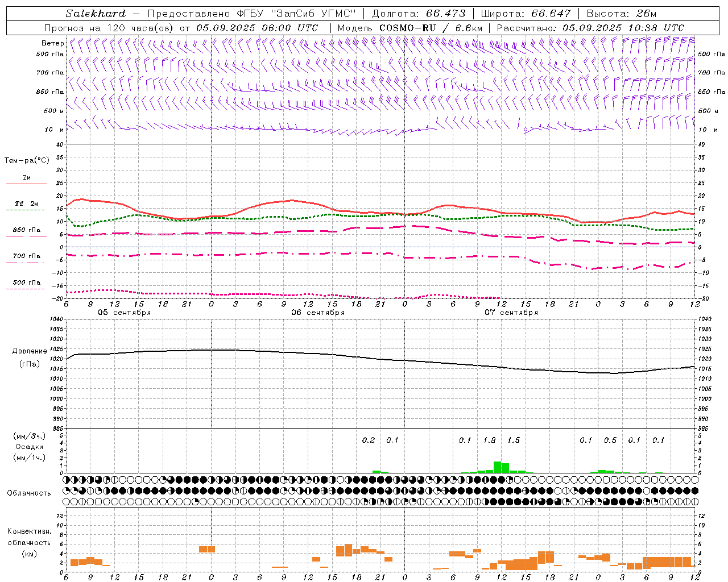Click the '1.8' three-hour precipitation value
The width and height of the screenshot is (728, 582).
[x=489, y=440]
